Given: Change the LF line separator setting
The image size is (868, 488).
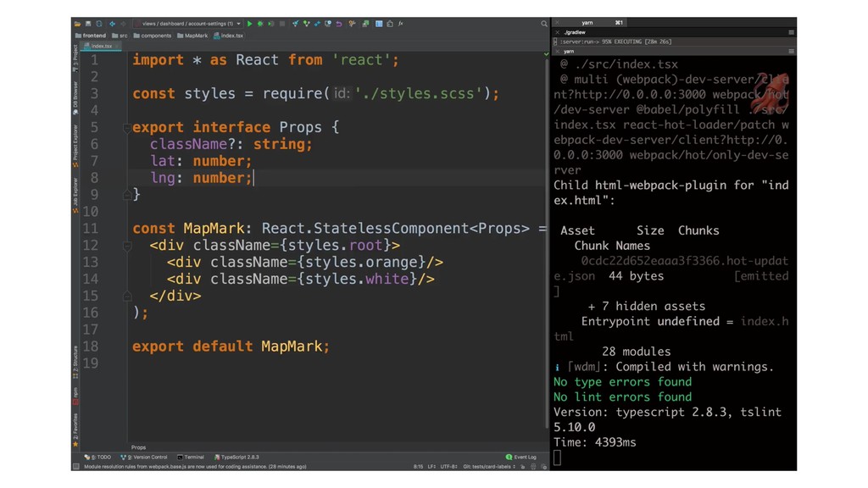Looking at the screenshot, I should click(431, 467).
